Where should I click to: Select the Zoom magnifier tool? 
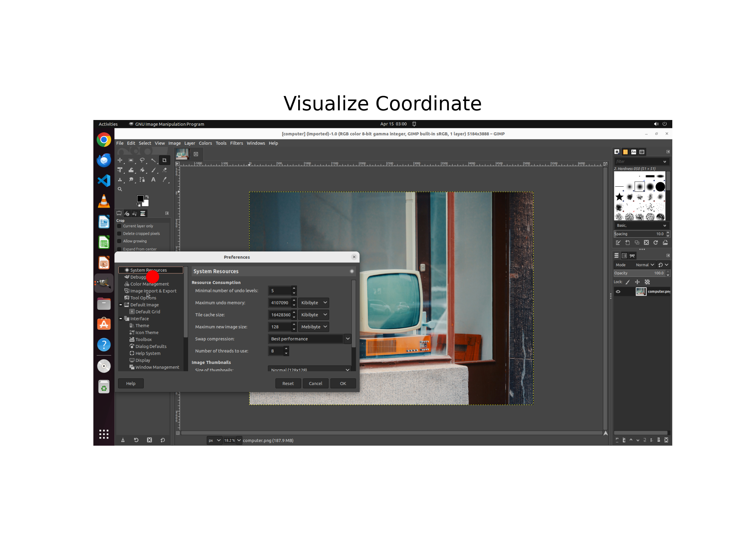tap(120, 189)
